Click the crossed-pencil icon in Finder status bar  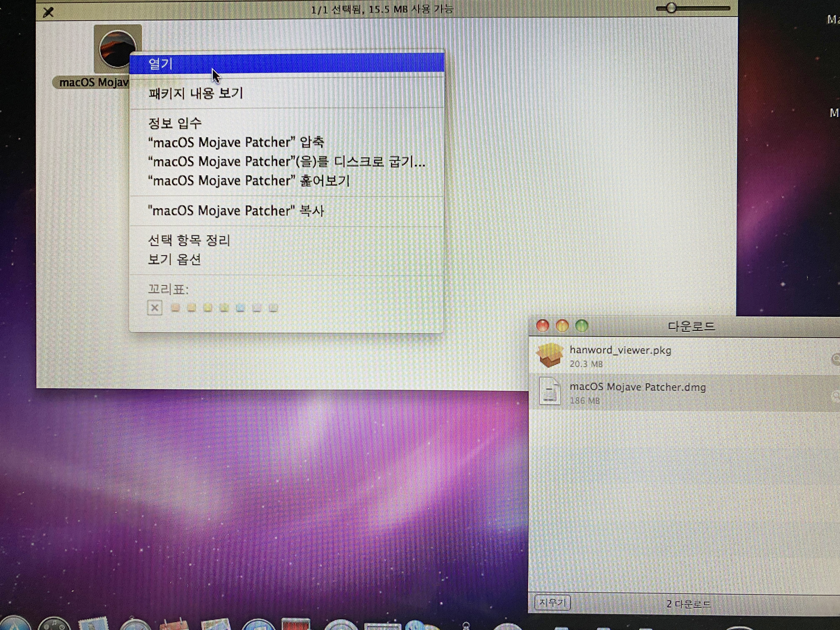(x=48, y=12)
